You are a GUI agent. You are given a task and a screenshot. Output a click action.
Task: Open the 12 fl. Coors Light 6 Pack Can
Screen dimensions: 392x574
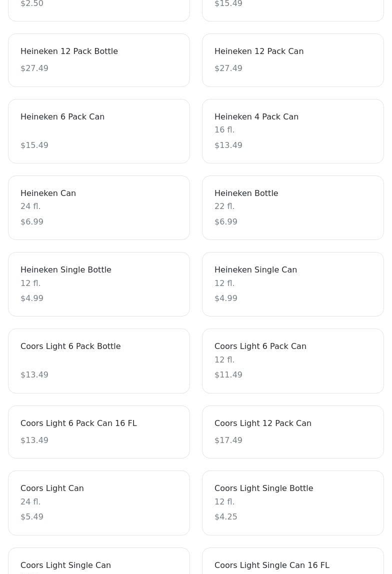(x=293, y=360)
